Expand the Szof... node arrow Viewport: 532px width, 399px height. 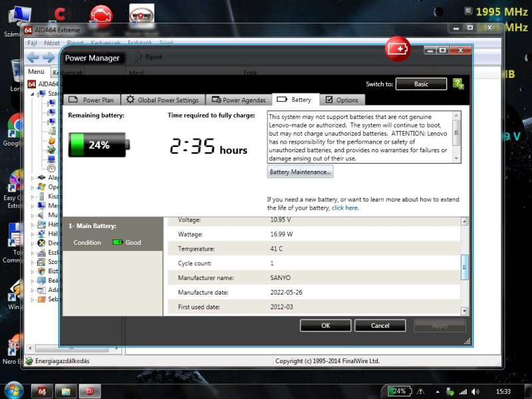pos(33,262)
